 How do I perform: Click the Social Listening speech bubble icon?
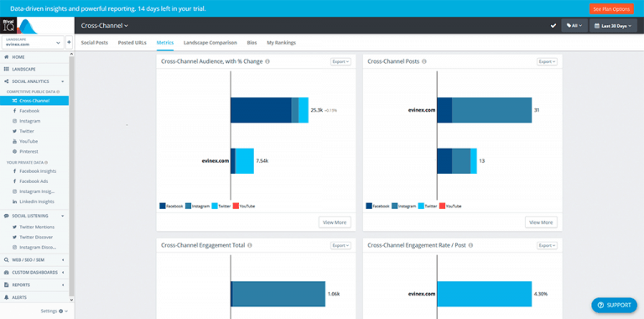[x=6, y=216]
